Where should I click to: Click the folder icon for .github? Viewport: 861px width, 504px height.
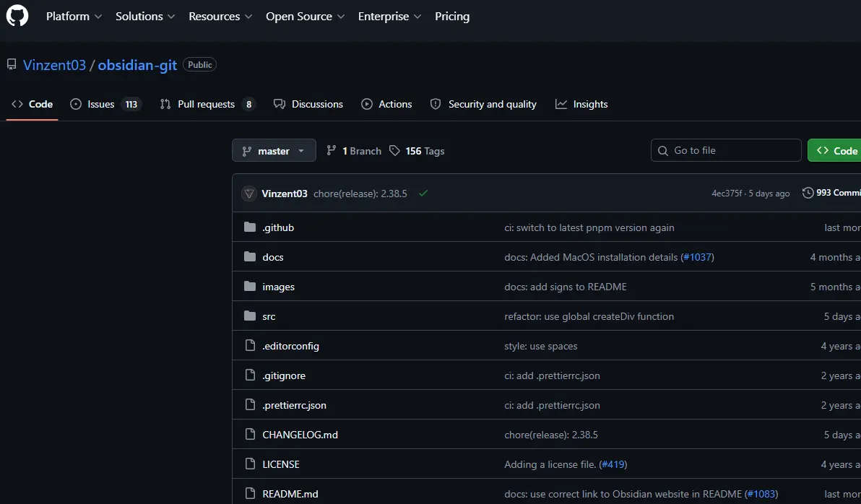coord(250,227)
